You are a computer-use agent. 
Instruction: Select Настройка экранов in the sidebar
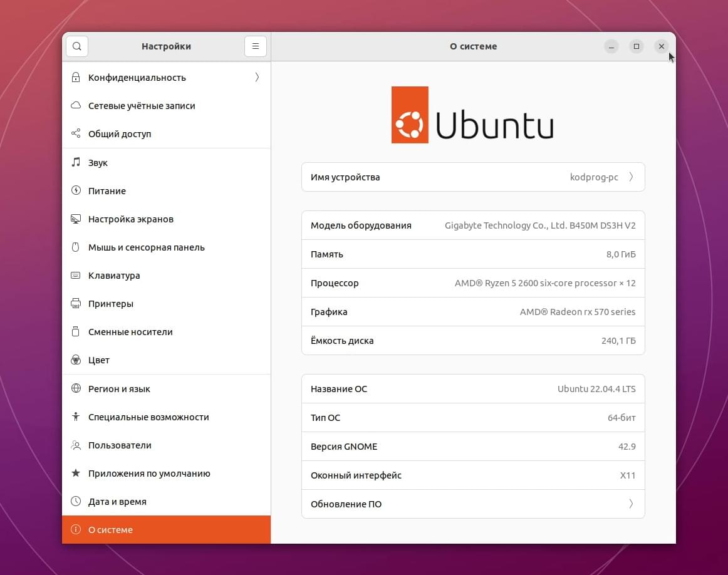click(x=166, y=219)
